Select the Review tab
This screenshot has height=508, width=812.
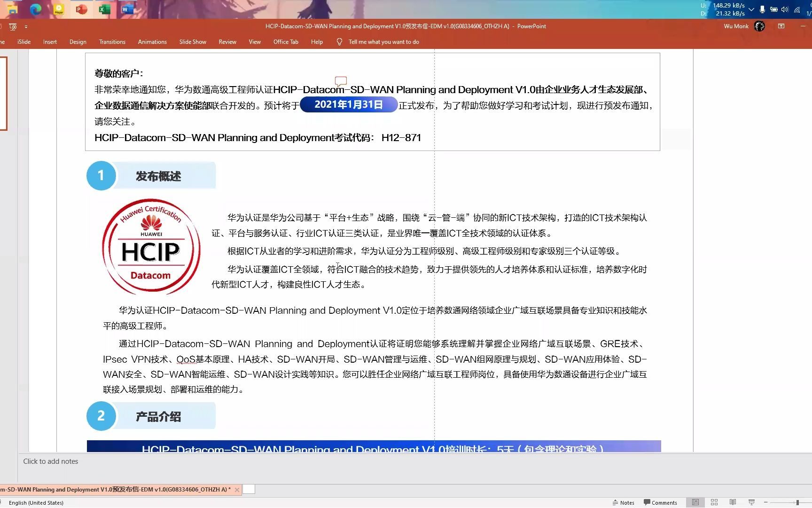tap(227, 42)
